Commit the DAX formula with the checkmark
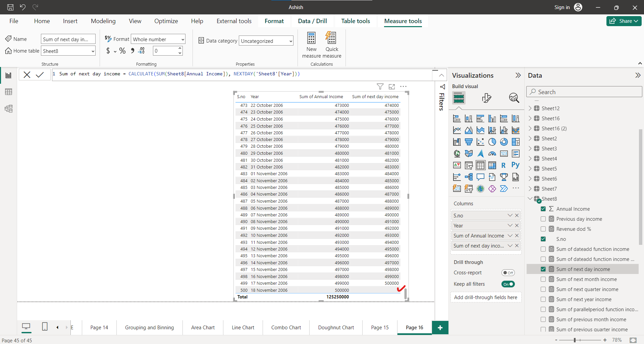The height and width of the screenshot is (344, 644). [40, 74]
